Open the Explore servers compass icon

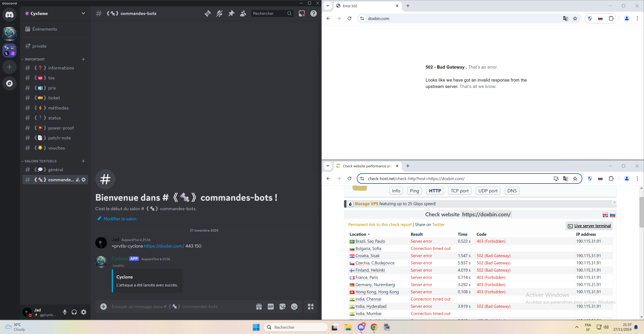10,83
